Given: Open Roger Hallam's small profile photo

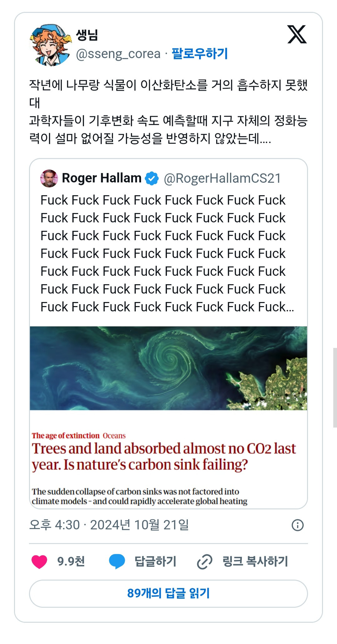Looking at the screenshot, I should (x=49, y=178).
